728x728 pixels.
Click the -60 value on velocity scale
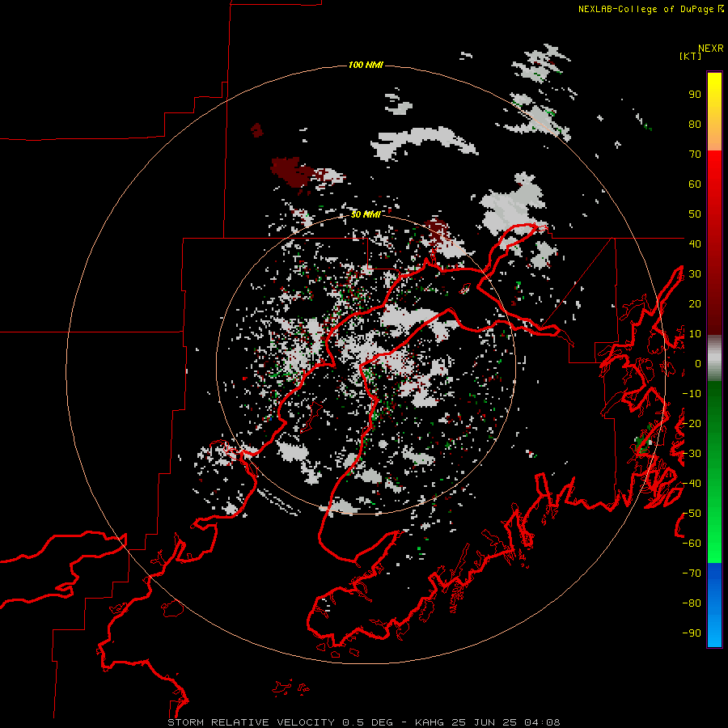[692, 544]
